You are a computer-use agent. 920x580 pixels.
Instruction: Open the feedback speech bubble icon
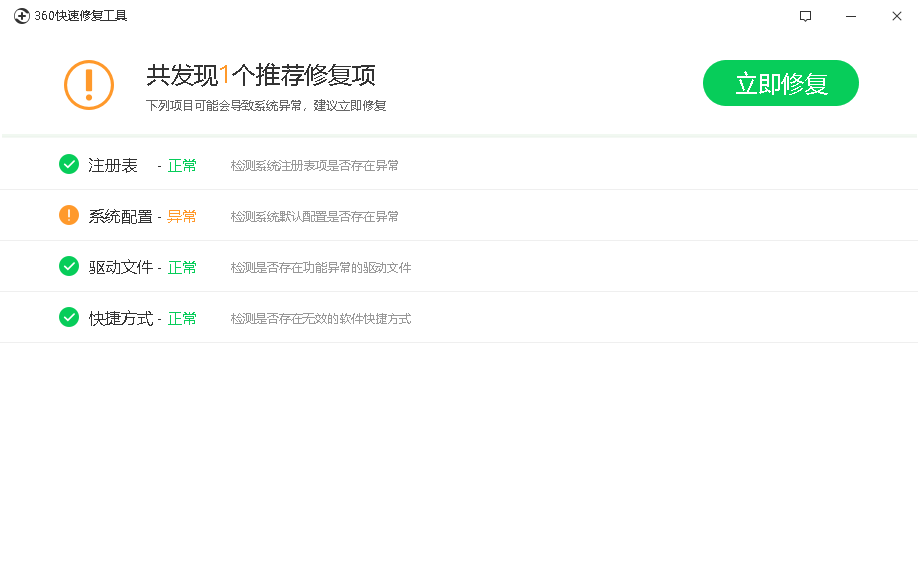coord(805,16)
